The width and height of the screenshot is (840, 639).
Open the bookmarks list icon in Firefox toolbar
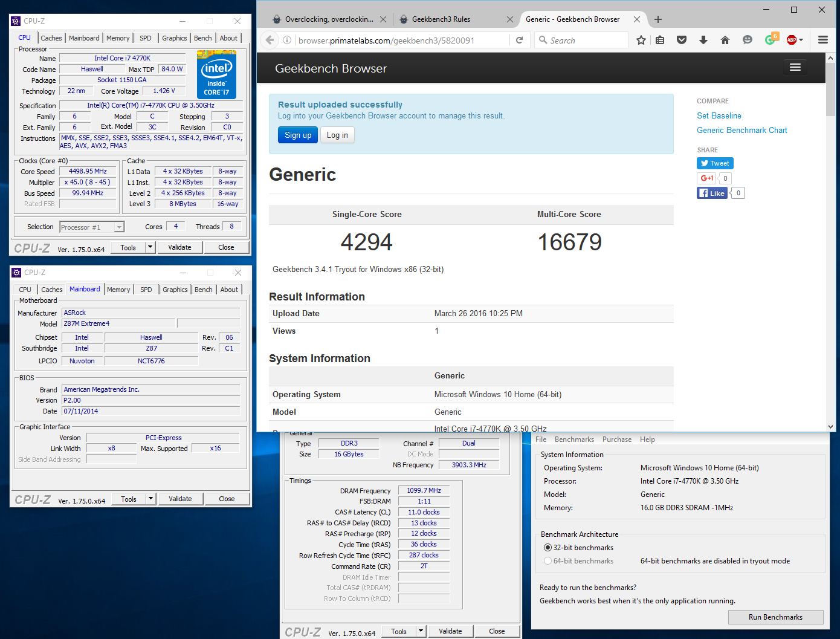point(660,40)
